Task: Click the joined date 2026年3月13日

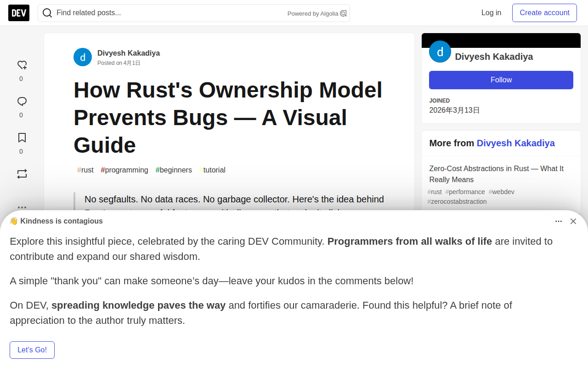Action: [x=455, y=110]
